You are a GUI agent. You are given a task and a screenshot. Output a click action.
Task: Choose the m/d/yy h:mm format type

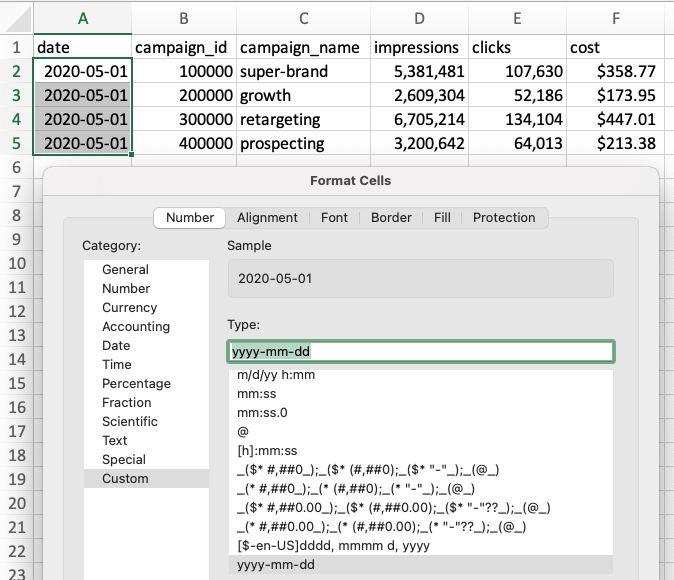pos(276,376)
